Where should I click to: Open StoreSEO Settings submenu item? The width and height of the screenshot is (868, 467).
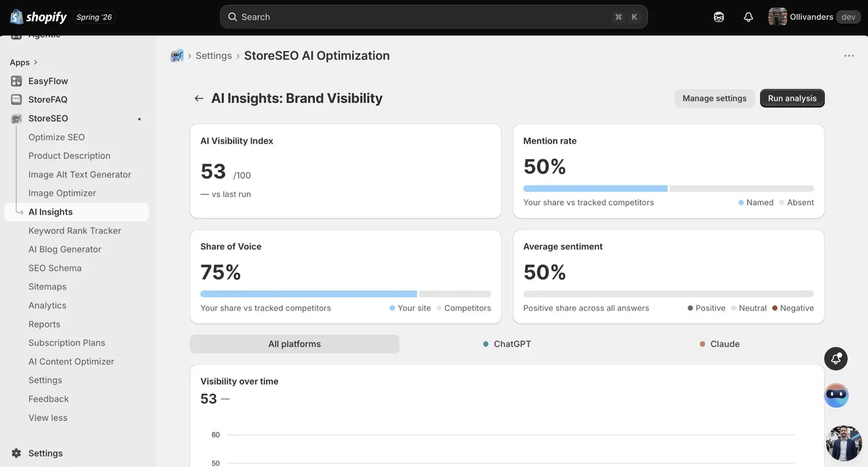point(45,380)
